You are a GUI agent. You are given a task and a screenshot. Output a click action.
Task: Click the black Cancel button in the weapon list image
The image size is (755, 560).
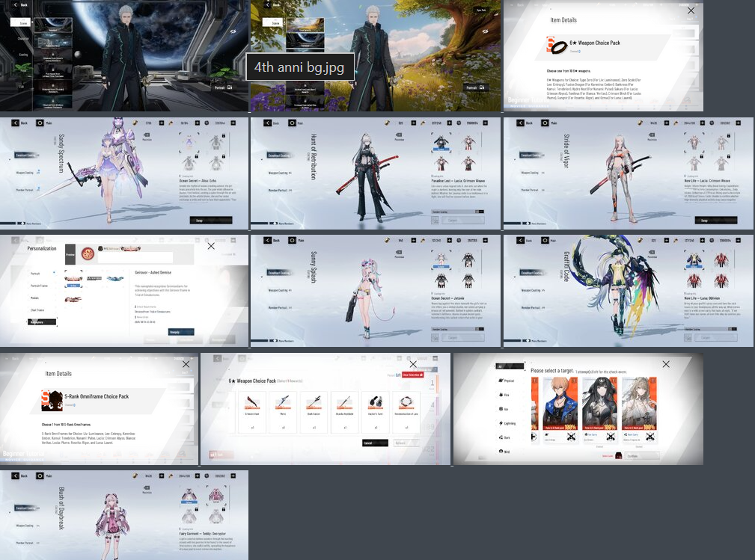pos(375,443)
